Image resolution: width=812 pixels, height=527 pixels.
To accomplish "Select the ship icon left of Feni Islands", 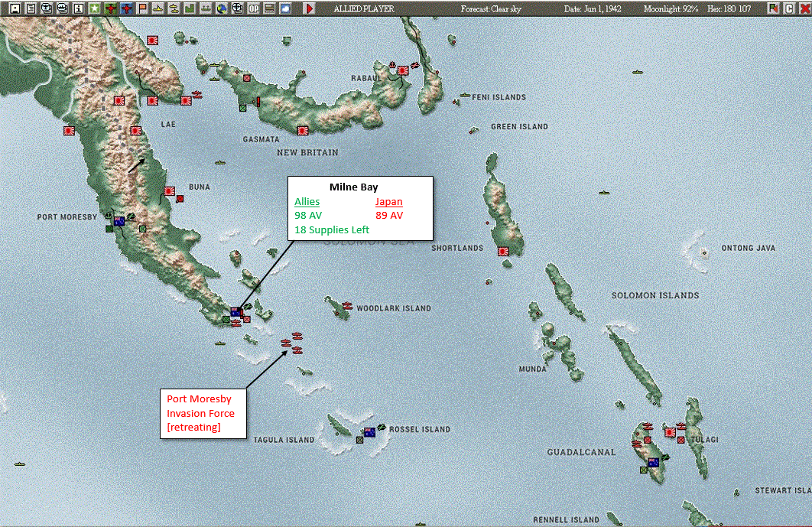I will 465,96.
